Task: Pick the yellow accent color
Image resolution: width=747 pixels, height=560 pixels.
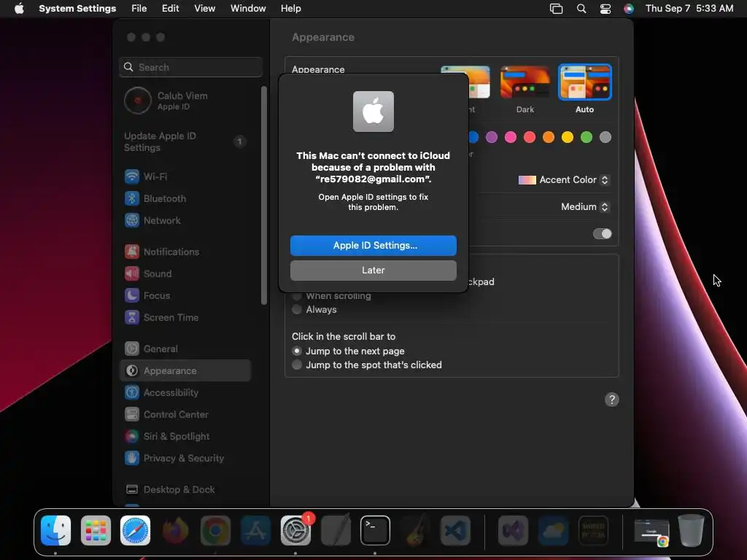Action: 568,138
